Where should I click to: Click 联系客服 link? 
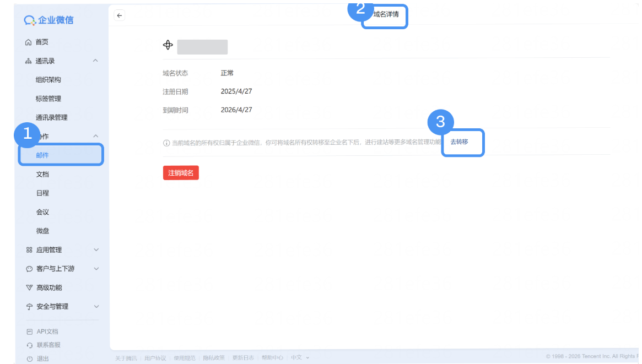48,345
